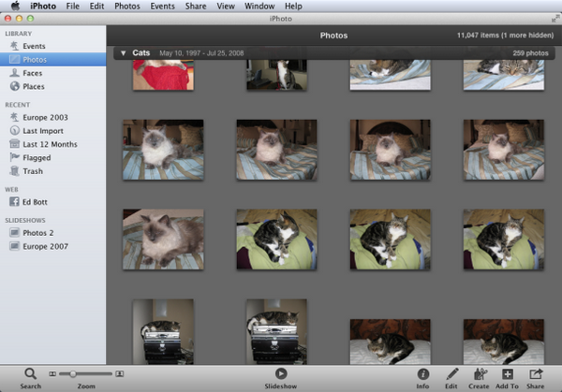Image resolution: width=562 pixels, height=392 pixels.
Task: Click the Edit pencil icon
Action: click(451, 375)
